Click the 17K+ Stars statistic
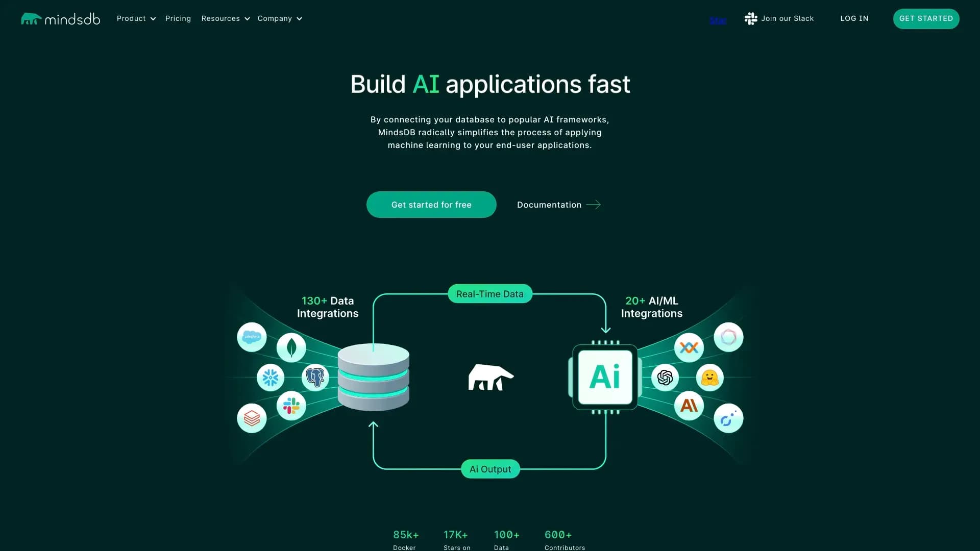 456,540
